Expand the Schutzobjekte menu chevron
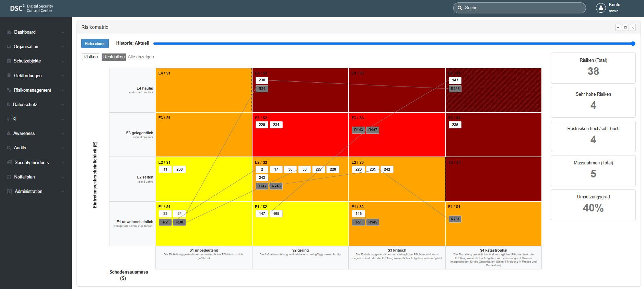 [63, 61]
